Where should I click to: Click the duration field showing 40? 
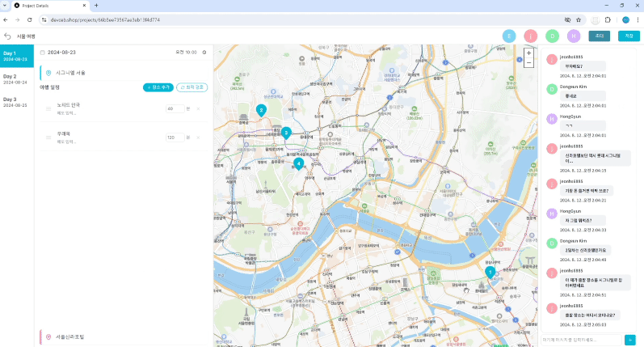[174, 108]
